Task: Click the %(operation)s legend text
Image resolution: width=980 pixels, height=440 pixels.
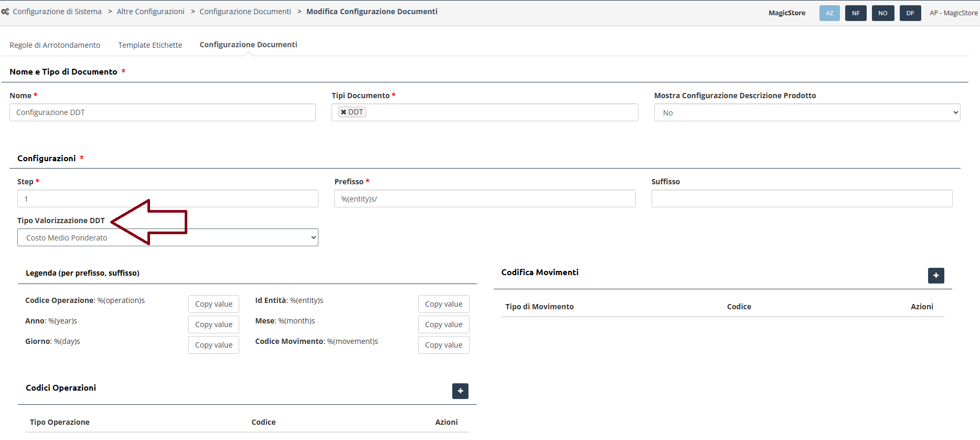Action: click(121, 300)
